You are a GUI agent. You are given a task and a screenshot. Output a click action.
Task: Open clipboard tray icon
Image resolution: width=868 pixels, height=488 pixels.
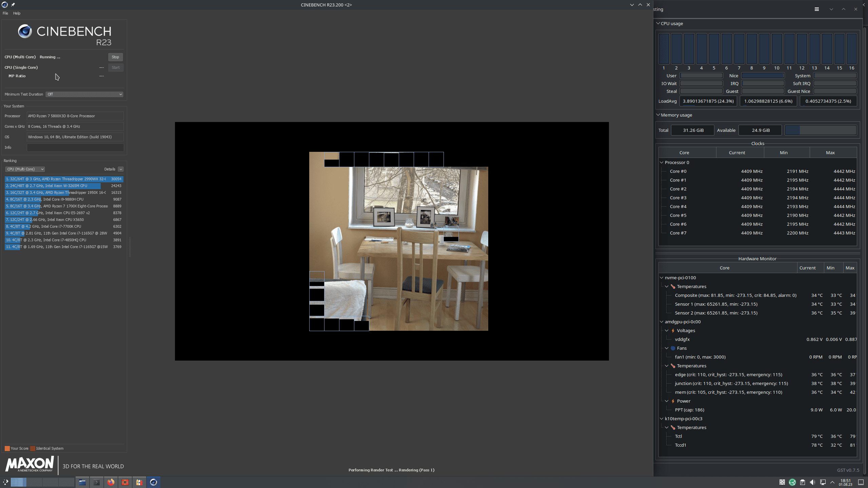click(x=803, y=482)
